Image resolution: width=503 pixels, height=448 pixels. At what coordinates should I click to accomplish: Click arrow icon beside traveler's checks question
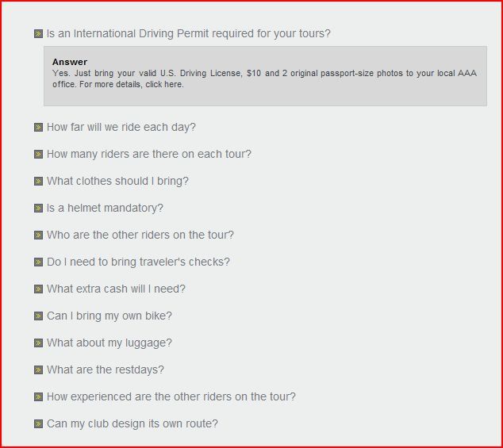point(38,262)
